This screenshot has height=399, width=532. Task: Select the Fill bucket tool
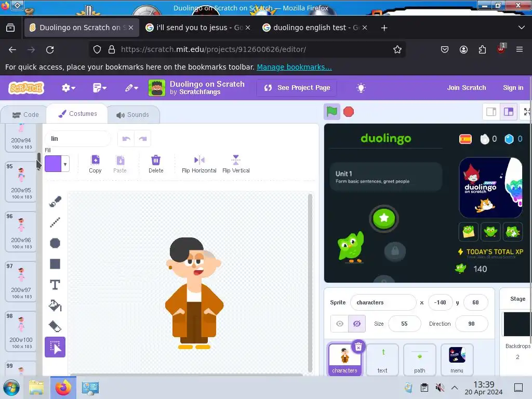tap(55, 305)
